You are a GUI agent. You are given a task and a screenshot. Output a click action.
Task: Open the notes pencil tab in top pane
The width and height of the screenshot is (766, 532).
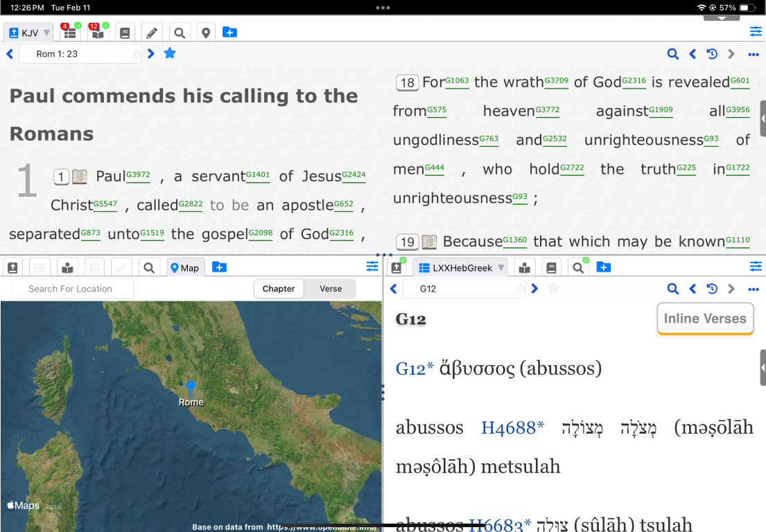[x=152, y=33]
